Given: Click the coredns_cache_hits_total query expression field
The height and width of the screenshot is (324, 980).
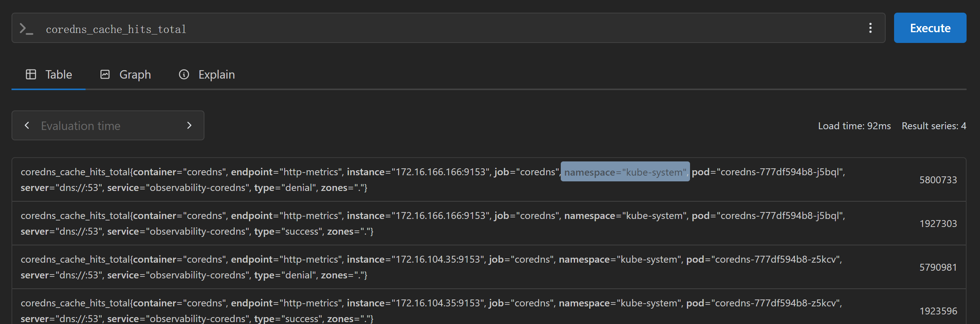Looking at the screenshot, I should (x=449, y=29).
